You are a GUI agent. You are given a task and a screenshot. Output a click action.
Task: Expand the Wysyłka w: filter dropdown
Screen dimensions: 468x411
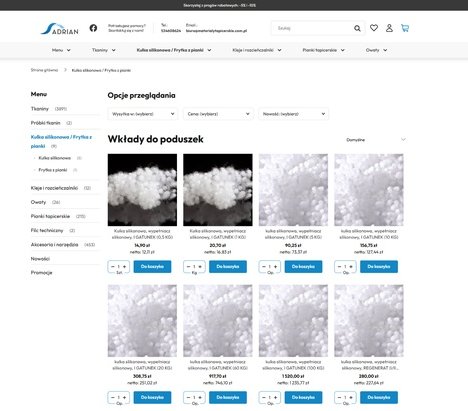coord(143,114)
